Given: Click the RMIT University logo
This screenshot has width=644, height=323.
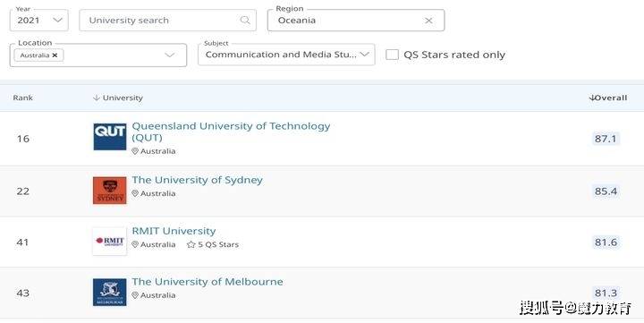Looking at the screenshot, I should 110,242.
